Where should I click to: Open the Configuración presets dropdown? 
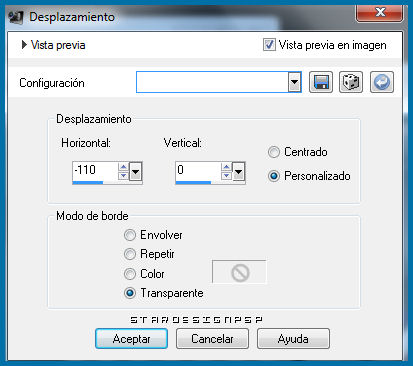(x=294, y=82)
